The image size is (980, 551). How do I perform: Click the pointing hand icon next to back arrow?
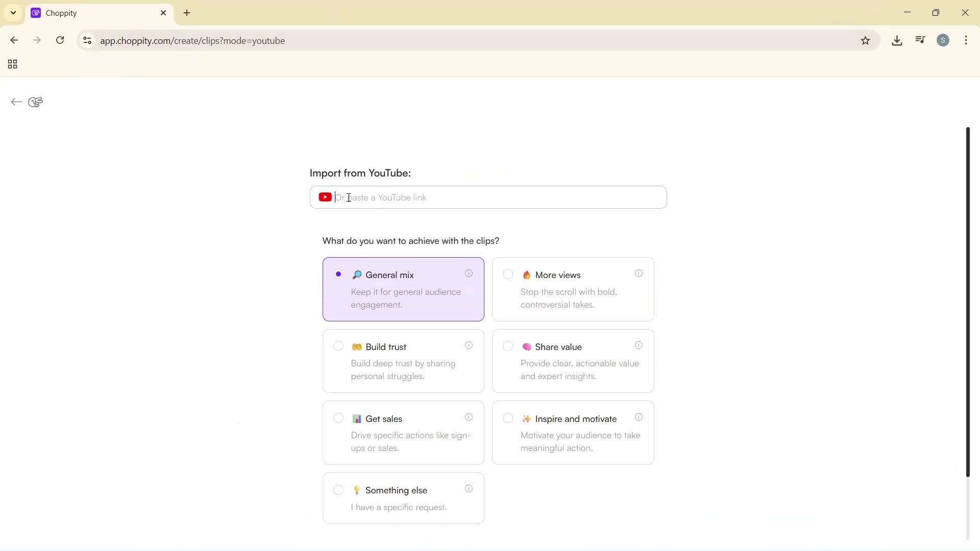35,102
